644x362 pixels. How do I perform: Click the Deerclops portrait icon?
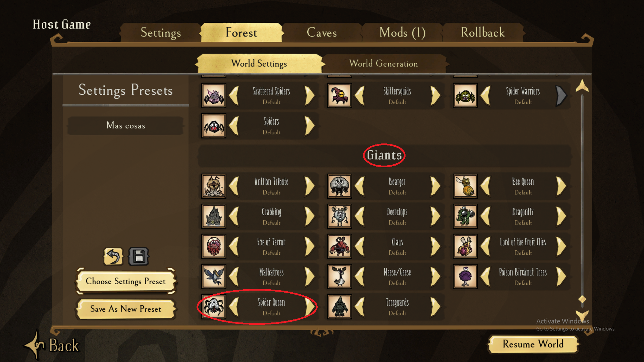click(x=339, y=216)
